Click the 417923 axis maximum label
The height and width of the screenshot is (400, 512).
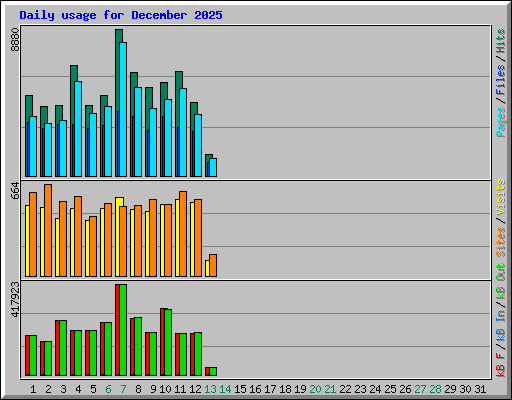(x=15, y=299)
